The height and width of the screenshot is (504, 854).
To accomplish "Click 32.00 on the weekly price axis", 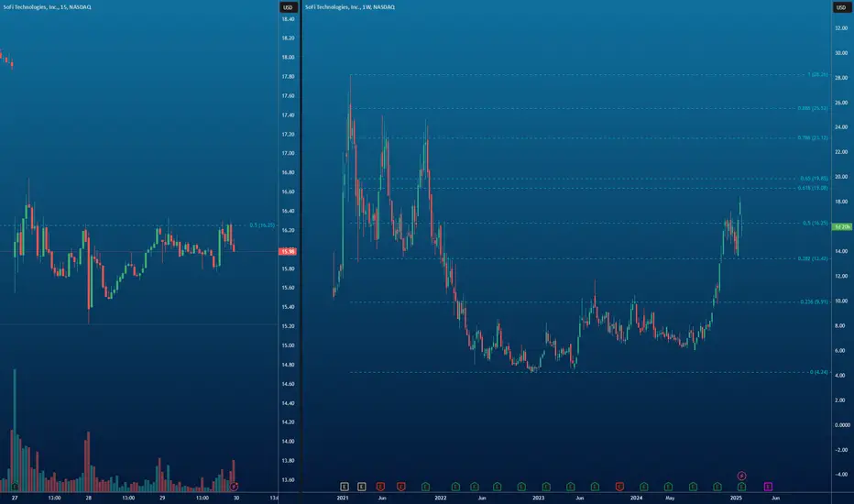I will click(x=841, y=28).
